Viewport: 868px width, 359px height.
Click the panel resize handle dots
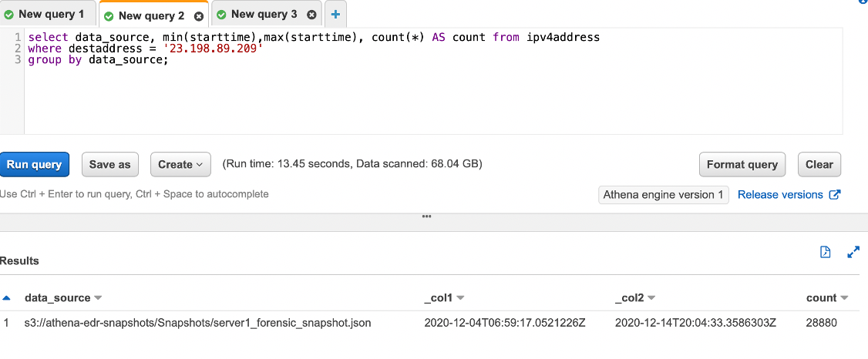[x=426, y=216]
